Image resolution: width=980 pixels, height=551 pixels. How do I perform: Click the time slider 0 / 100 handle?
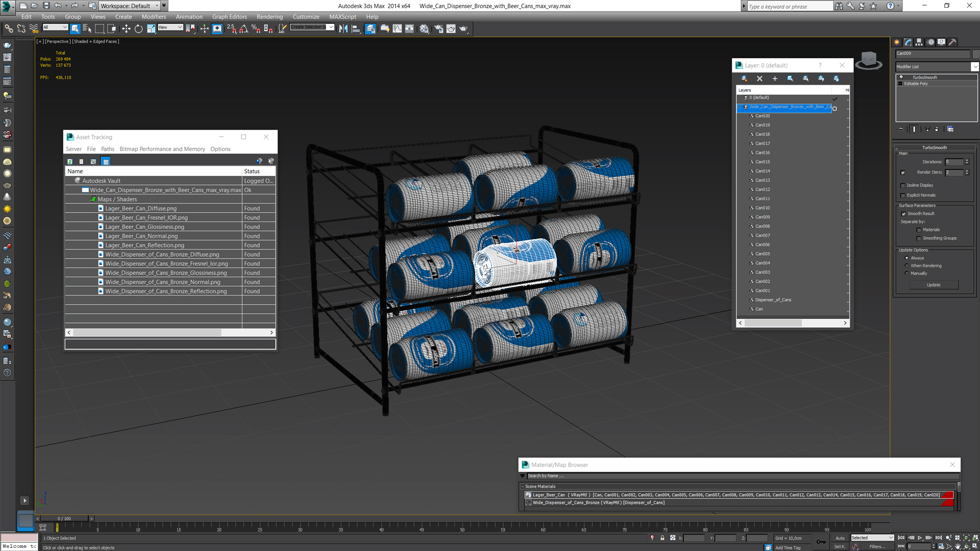64,518
